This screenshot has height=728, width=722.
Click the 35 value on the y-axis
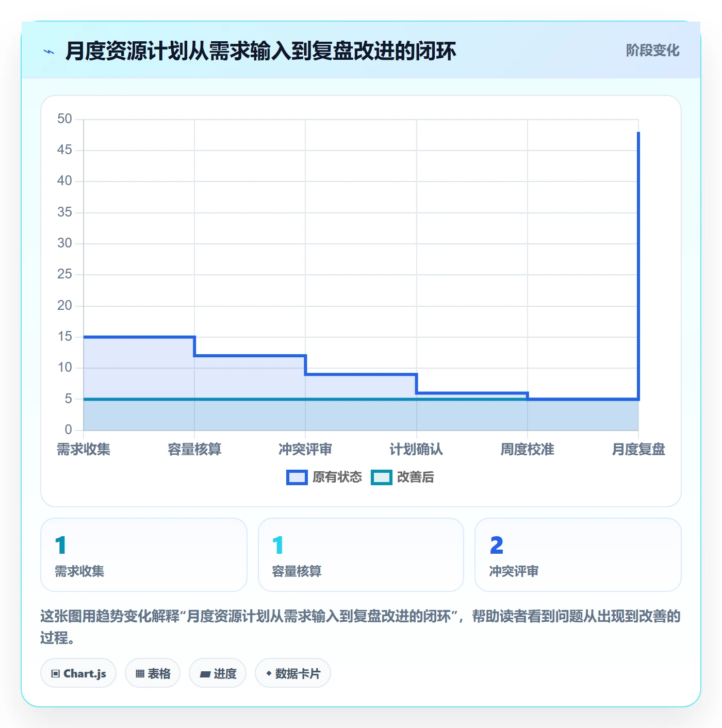point(64,212)
